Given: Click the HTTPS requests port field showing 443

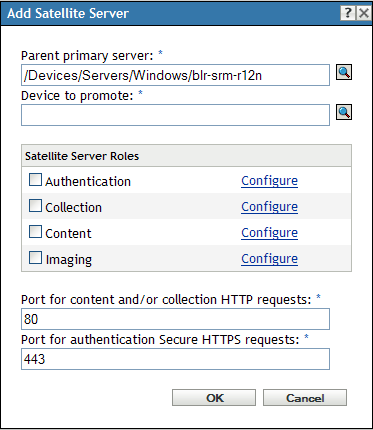Looking at the screenshot, I should (x=175, y=359).
